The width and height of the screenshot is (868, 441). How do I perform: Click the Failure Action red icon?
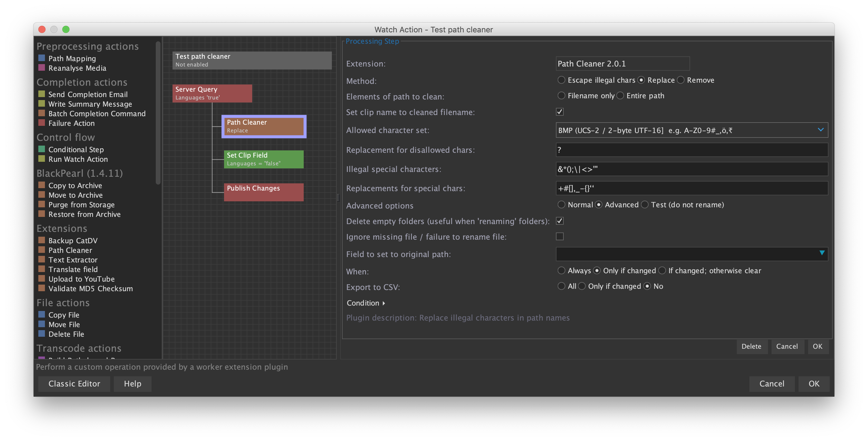tap(42, 123)
